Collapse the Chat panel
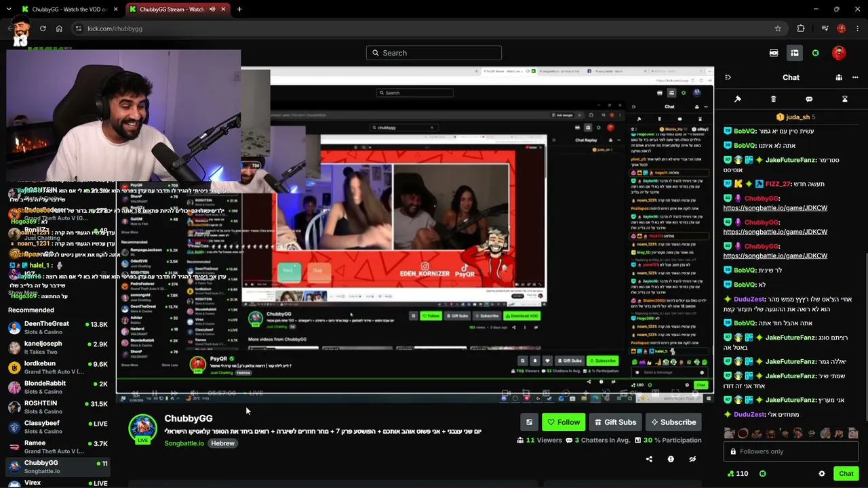The image size is (868, 488). (728, 77)
